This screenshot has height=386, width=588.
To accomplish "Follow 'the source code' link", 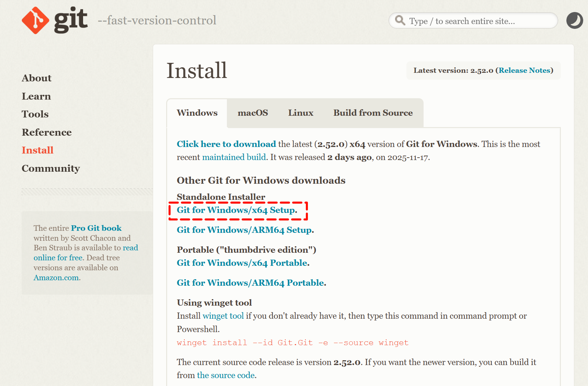I will coord(226,375).
